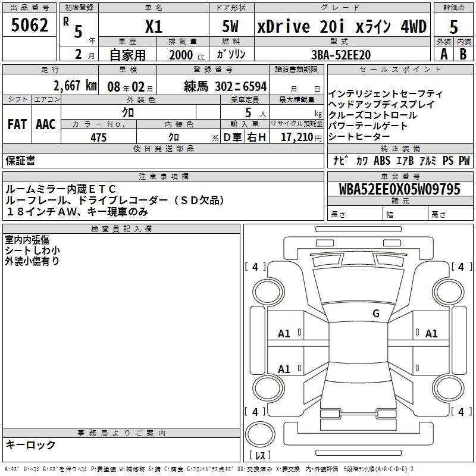
Task: Select the sales point インテリジェントセーフティ
Action: point(385,93)
